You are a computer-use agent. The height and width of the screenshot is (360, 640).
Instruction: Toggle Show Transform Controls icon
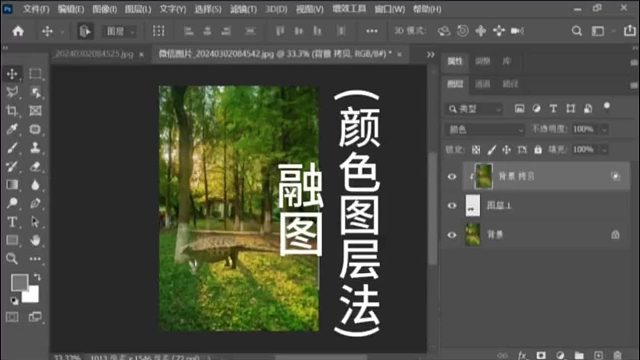[x=158, y=31]
